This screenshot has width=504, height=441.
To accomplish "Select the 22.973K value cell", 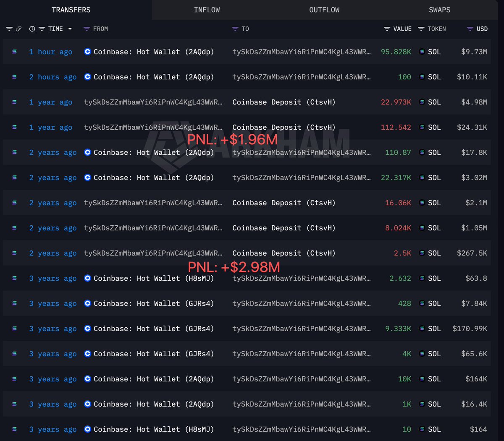I will coord(396,102).
